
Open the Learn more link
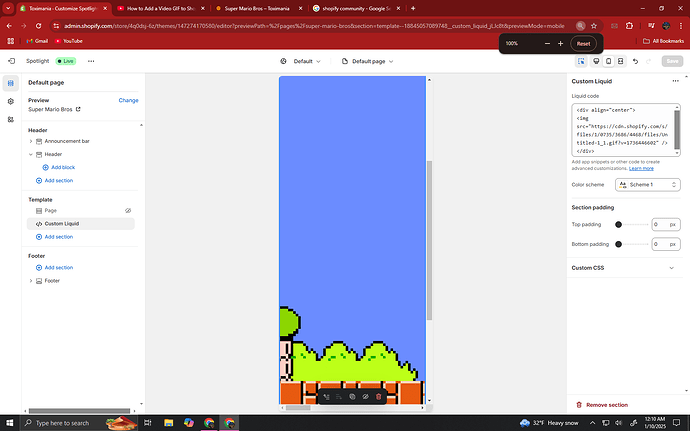[641, 168]
